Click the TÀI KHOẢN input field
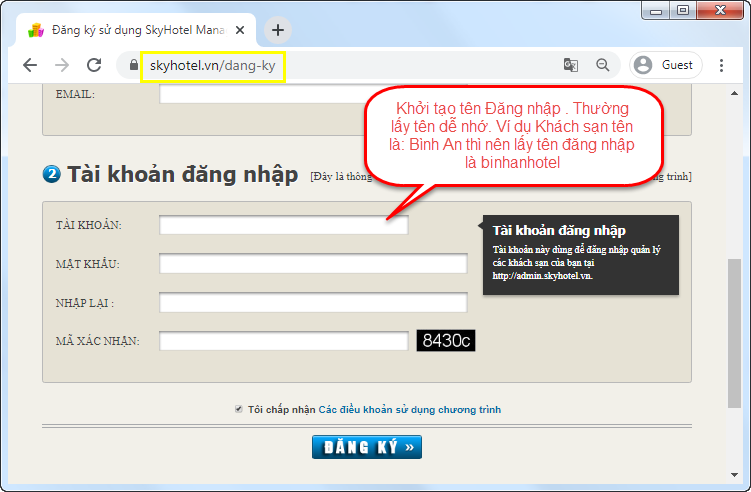The image size is (751, 492). (x=283, y=225)
